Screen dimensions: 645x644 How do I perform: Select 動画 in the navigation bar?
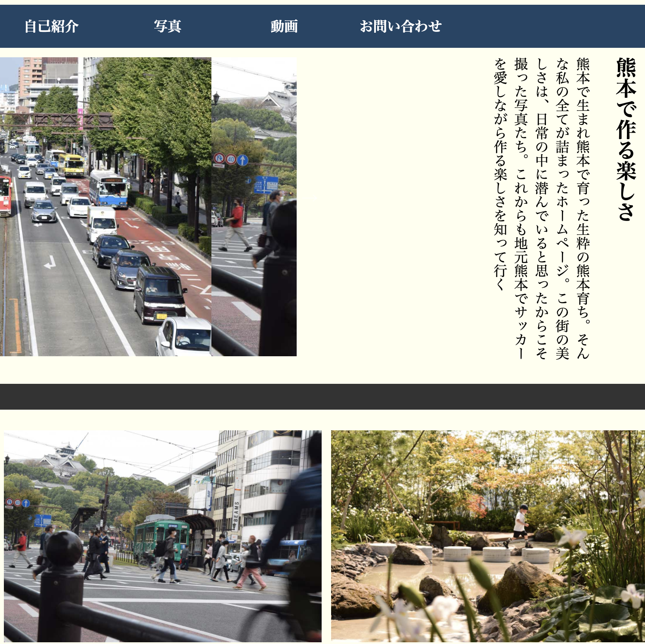click(x=284, y=26)
